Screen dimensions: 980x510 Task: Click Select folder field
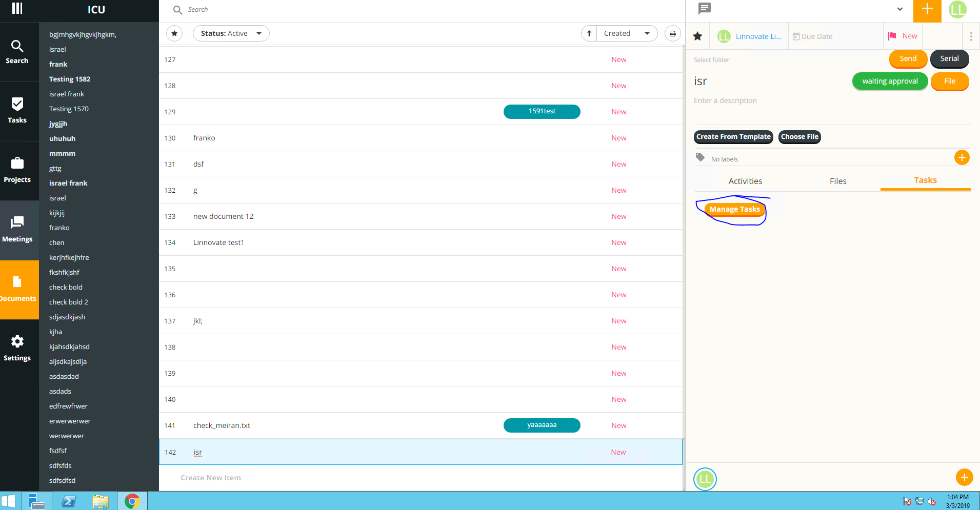tap(711, 60)
